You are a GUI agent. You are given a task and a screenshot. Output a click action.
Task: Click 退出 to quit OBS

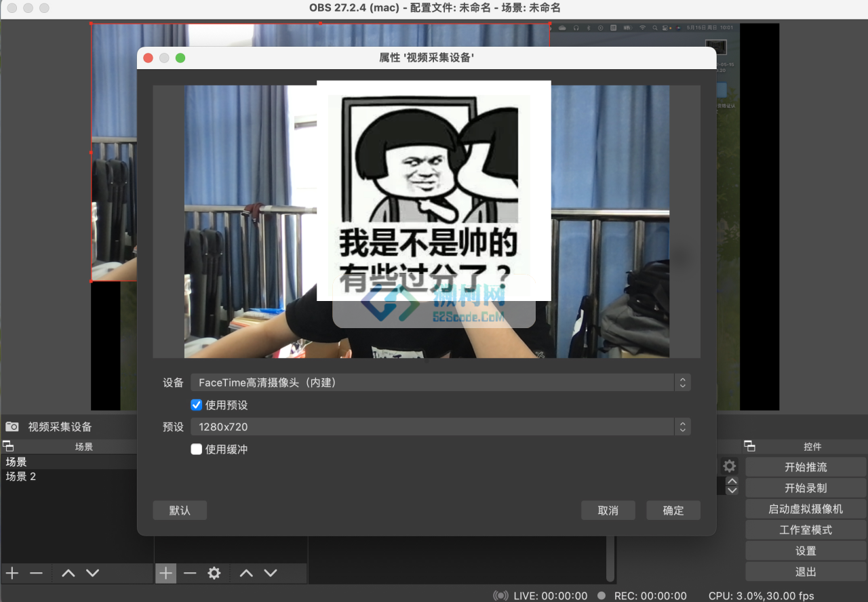[806, 572]
